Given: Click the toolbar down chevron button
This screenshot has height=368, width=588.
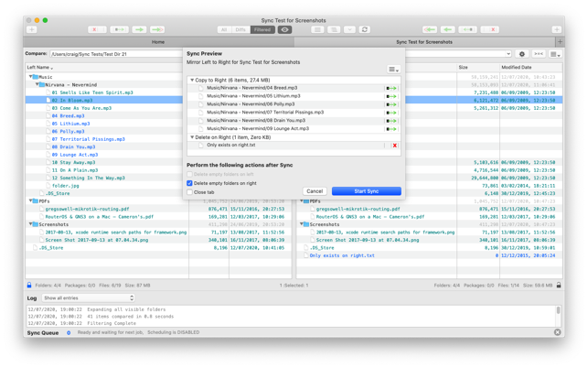Looking at the screenshot, I should (349, 29).
